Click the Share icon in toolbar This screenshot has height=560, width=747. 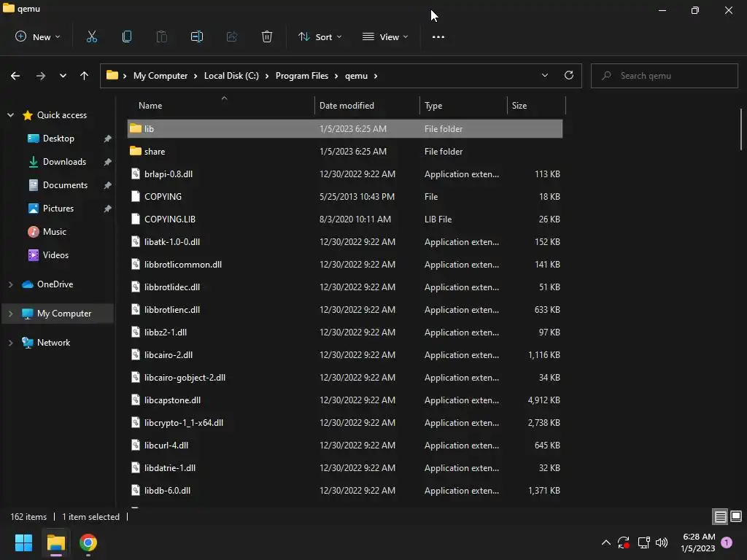pyautogui.click(x=232, y=36)
